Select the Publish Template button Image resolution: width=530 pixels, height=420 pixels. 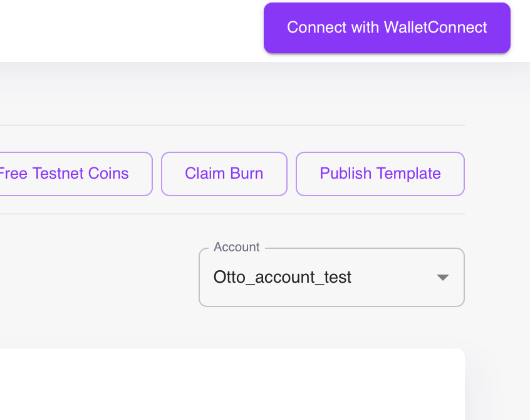pyautogui.click(x=380, y=174)
